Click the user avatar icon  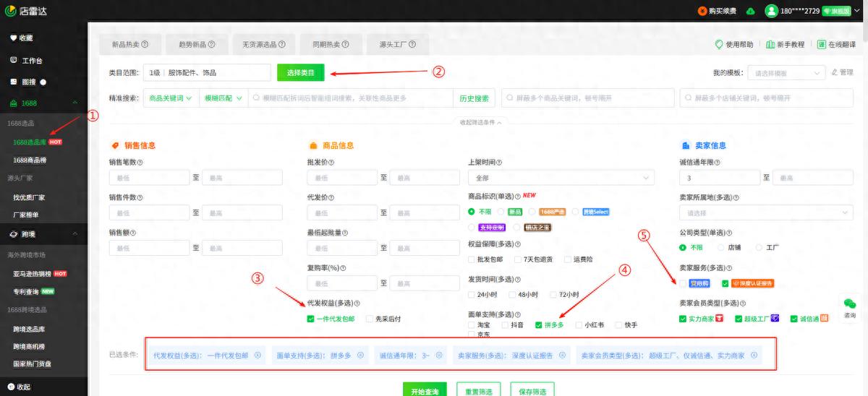(772, 11)
